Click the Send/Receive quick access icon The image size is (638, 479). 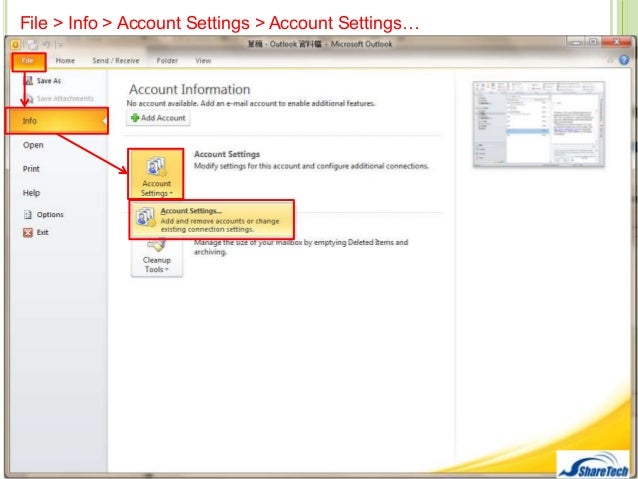point(32,44)
